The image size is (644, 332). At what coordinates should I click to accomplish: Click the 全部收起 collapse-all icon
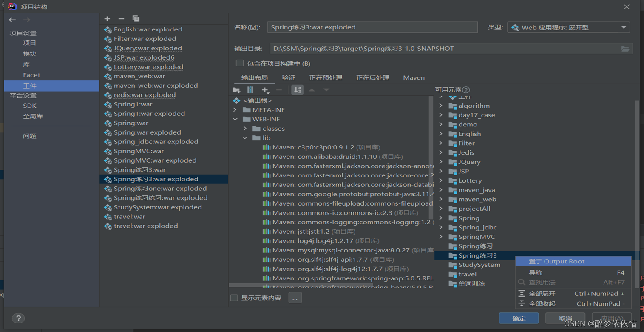click(x=522, y=303)
